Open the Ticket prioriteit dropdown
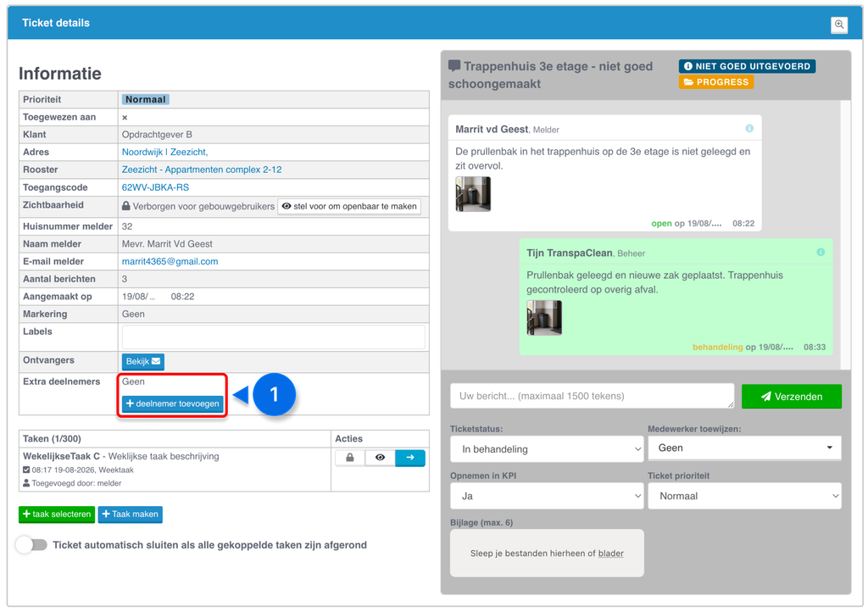This screenshot has width=868, height=612. 744,496
